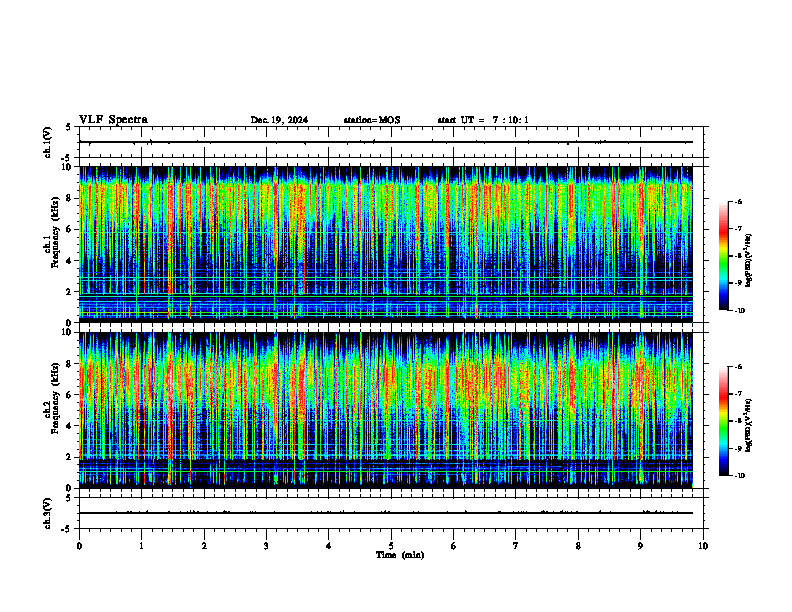Click the log(PSD) label beside ch.1 color bar

[749, 261]
